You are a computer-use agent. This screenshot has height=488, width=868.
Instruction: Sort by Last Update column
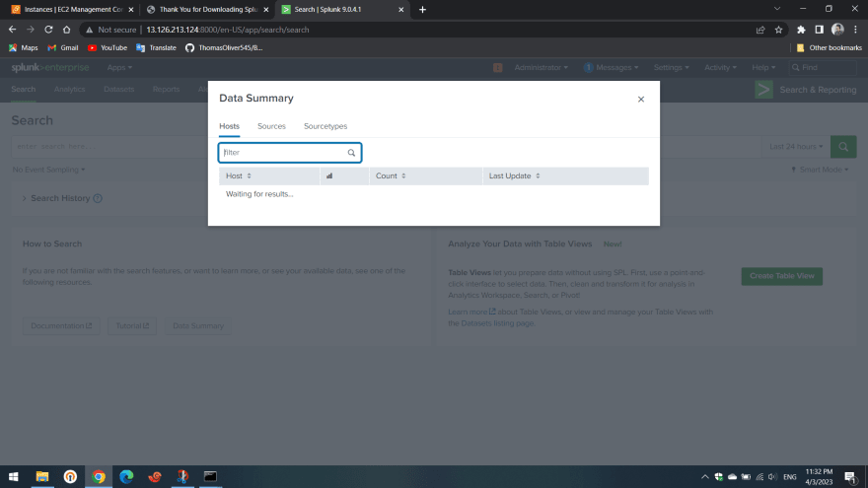[514, 175]
